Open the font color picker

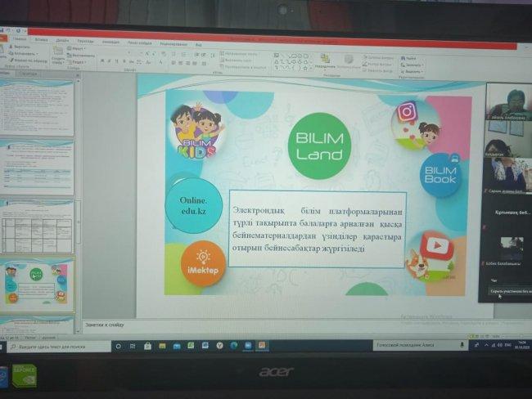(160, 62)
